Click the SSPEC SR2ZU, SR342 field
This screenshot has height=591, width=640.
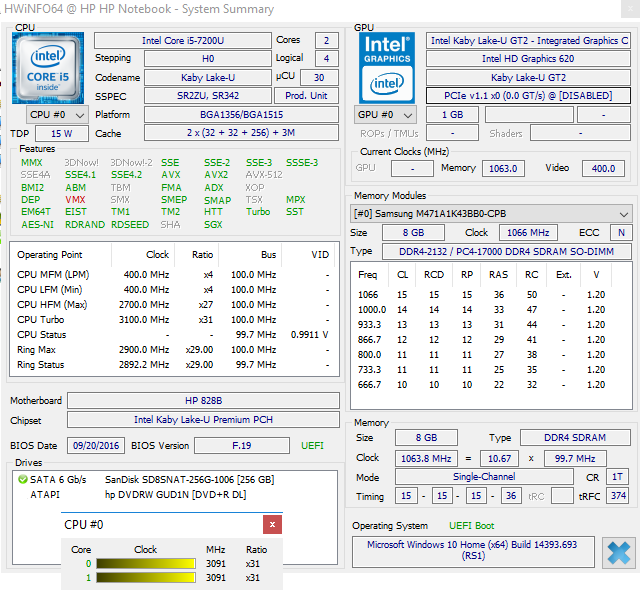click(x=208, y=96)
